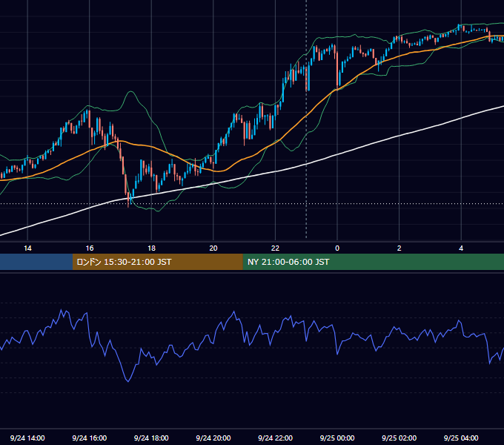504x445 pixels.
Task: Click the 9/25 02:00 date label
Action: tap(399, 438)
